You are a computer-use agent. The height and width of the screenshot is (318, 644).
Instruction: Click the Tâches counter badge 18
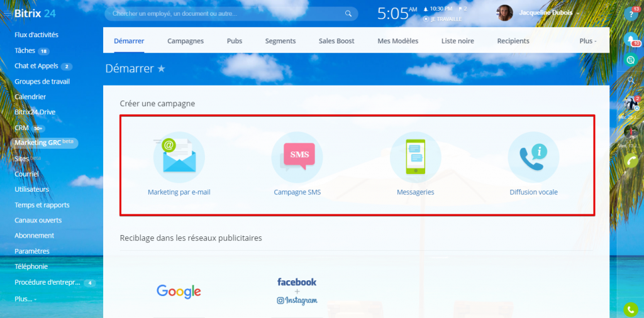coord(43,52)
